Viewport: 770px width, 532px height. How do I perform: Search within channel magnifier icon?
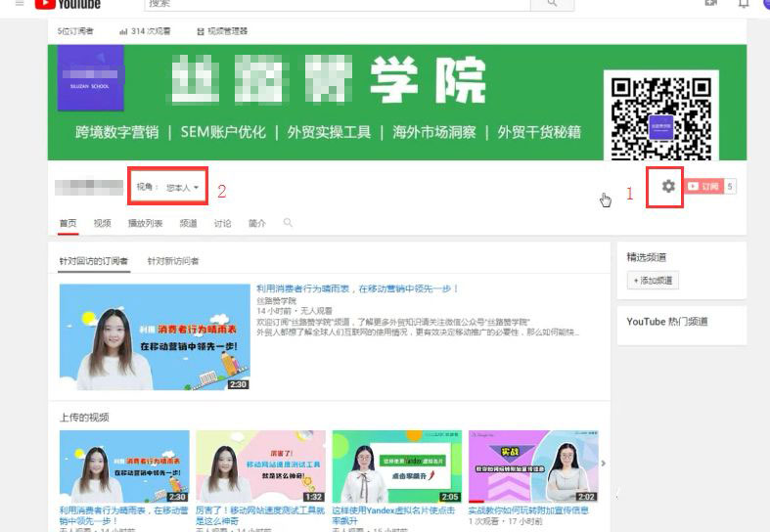coord(288,223)
